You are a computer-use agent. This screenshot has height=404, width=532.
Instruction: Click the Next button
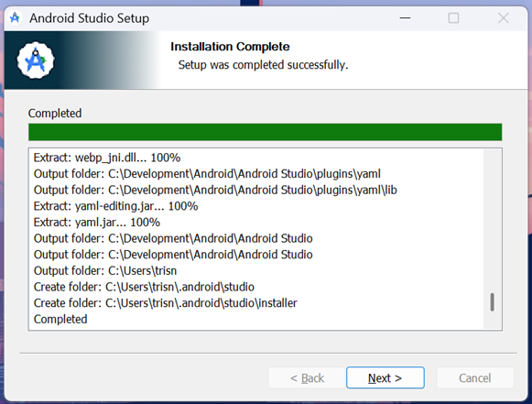pyautogui.click(x=385, y=377)
